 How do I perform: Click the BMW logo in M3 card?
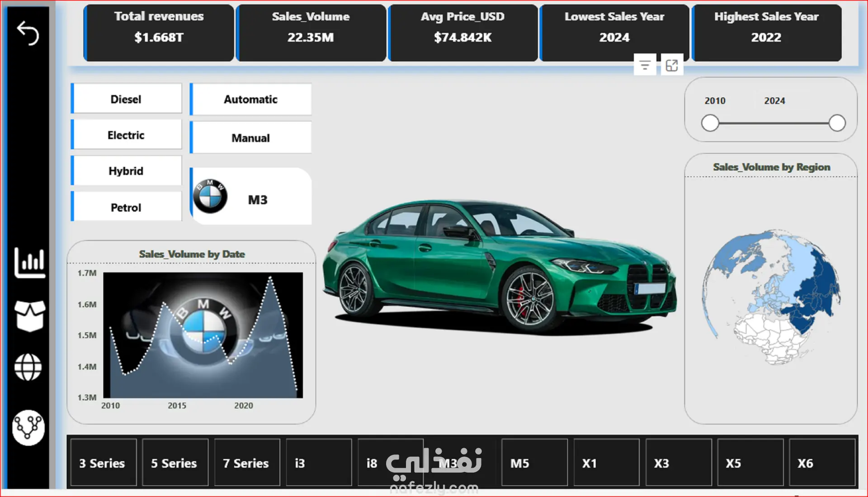(210, 196)
